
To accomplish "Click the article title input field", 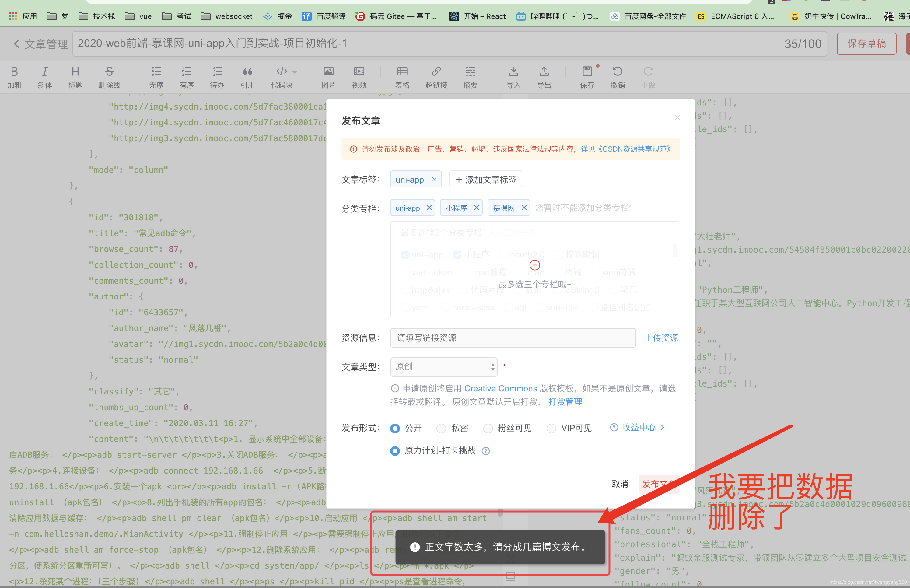I will pyautogui.click(x=449, y=44).
